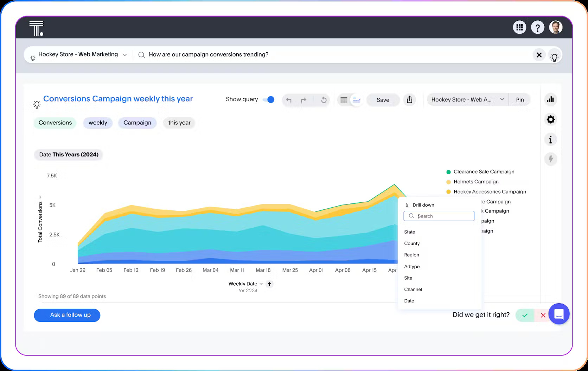Open the apps grid icon in top bar
Screen dimensions: 588x371
coord(519,27)
